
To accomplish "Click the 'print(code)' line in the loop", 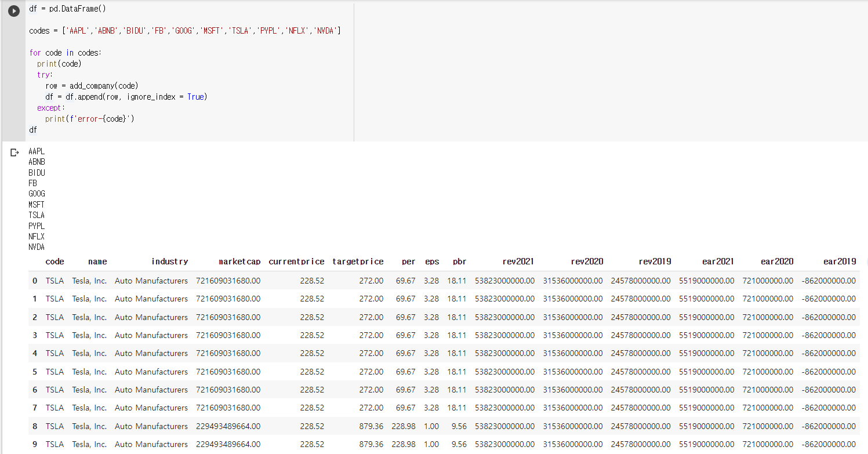I will pos(59,64).
